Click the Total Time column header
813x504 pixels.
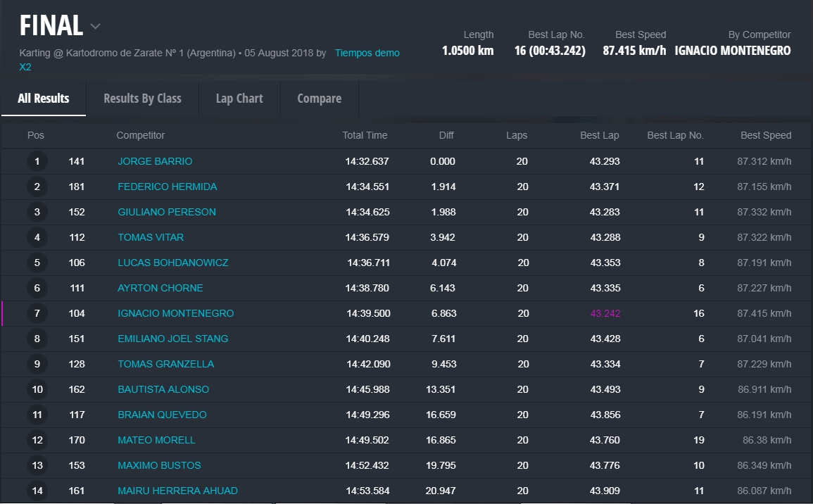[x=365, y=135]
